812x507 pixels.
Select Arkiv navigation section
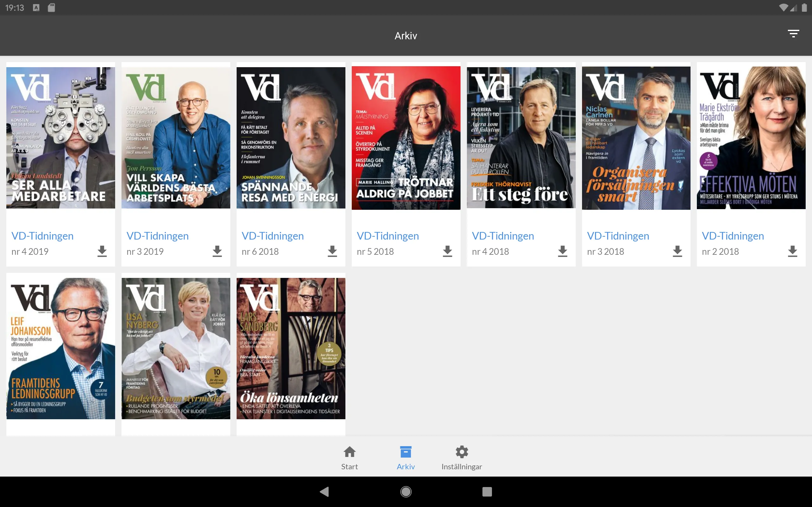[405, 457]
